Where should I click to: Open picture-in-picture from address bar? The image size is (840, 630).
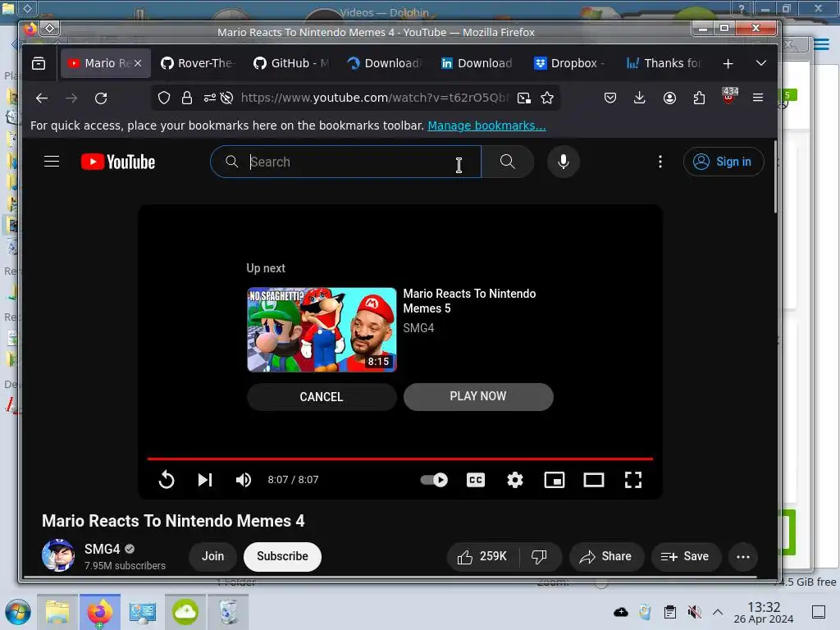tap(524, 98)
